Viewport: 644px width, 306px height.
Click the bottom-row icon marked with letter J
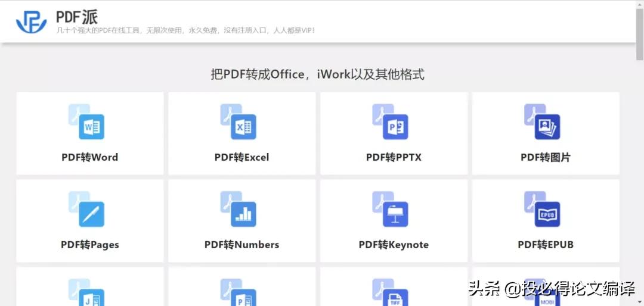[x=86, y=292]
